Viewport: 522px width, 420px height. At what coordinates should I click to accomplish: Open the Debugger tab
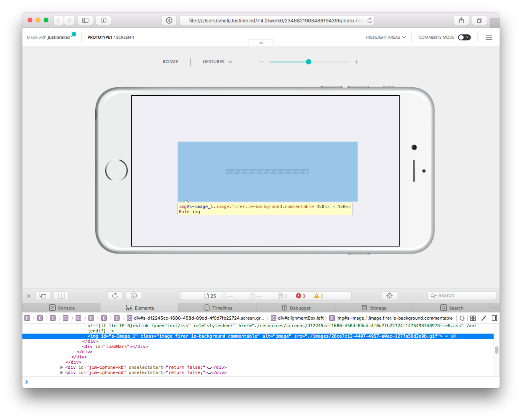[x=296, y=308]
